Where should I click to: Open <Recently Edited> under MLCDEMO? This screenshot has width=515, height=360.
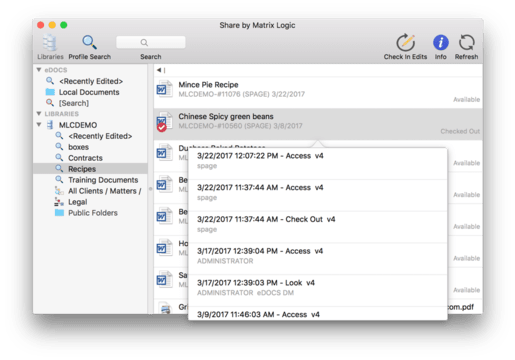[x=100, y=136]
